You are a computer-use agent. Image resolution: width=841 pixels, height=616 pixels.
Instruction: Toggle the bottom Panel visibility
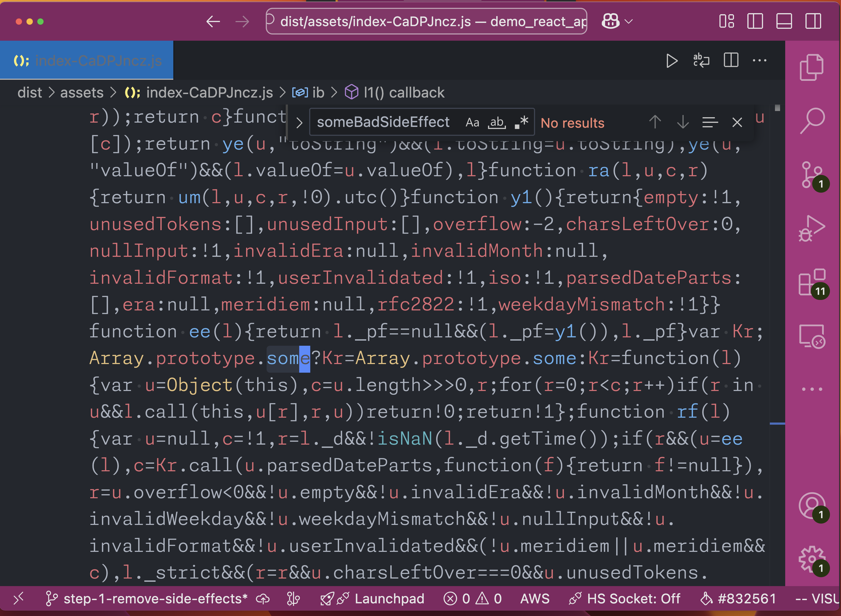[x=784, y=21]
